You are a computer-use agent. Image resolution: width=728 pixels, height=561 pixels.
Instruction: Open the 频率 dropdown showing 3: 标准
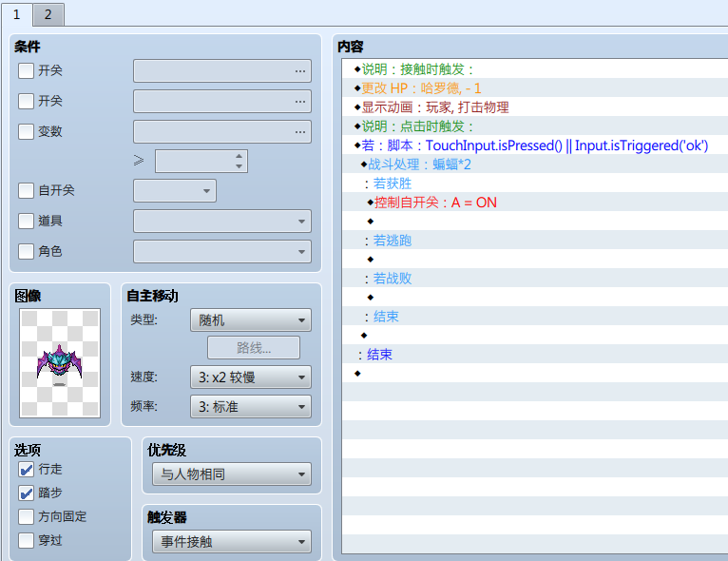(251, 407)
